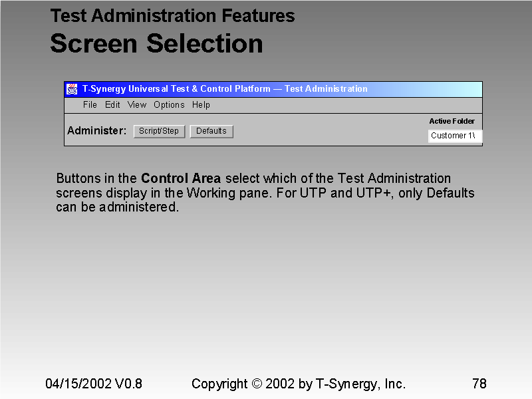Click the Administer: label
Viewport: 532px width, 399px height.
(x=96, y=131)
